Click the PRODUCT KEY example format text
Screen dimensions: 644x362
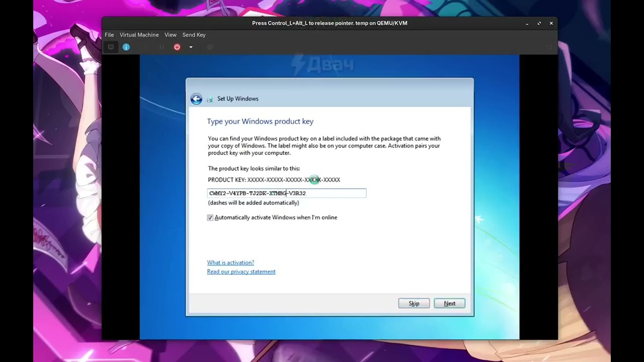[274, 179]
